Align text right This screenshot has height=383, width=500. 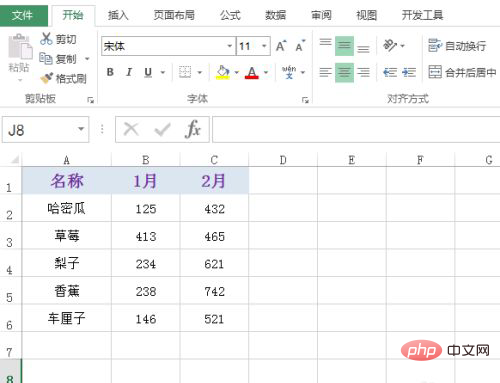coord(363,72)
